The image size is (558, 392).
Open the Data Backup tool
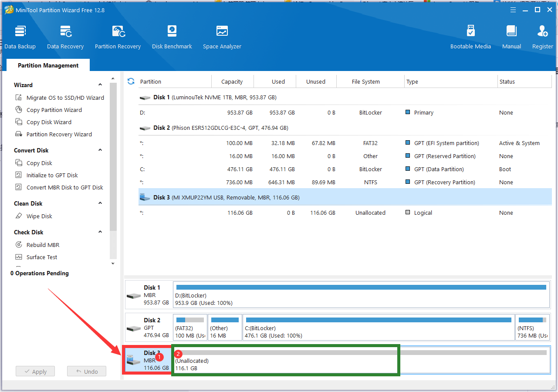(x=20, y=37)
